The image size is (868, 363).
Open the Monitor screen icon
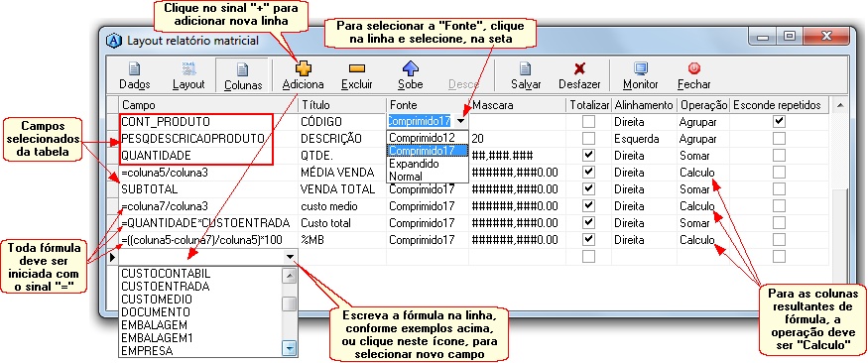pos(641,69)
